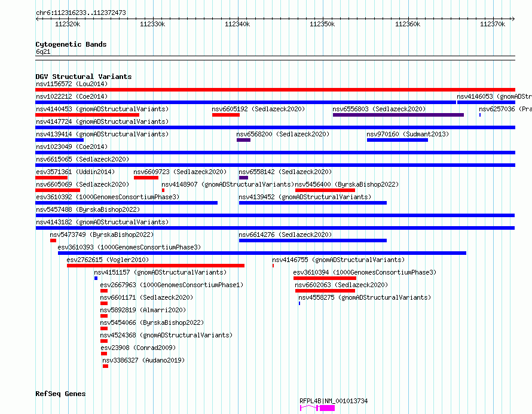Open the nsv6568200 (Sedlazeck2020) label
Viewport: 532px width, 414px height.
[x=283, y=134]
